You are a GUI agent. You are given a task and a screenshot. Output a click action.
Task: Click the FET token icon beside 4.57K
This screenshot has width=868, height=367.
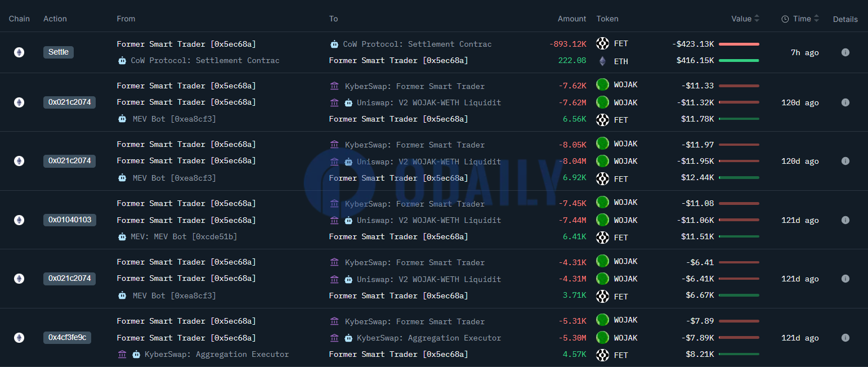[x=603, y=355]
